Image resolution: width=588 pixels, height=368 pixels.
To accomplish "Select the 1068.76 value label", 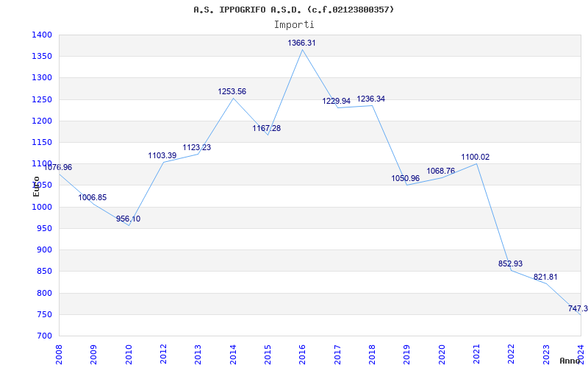I will [440, 171].
